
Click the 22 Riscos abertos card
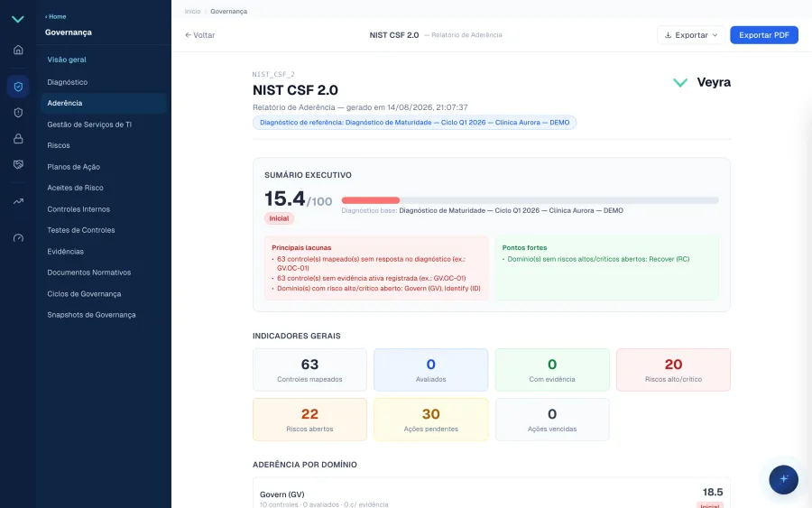pos(309,420)
